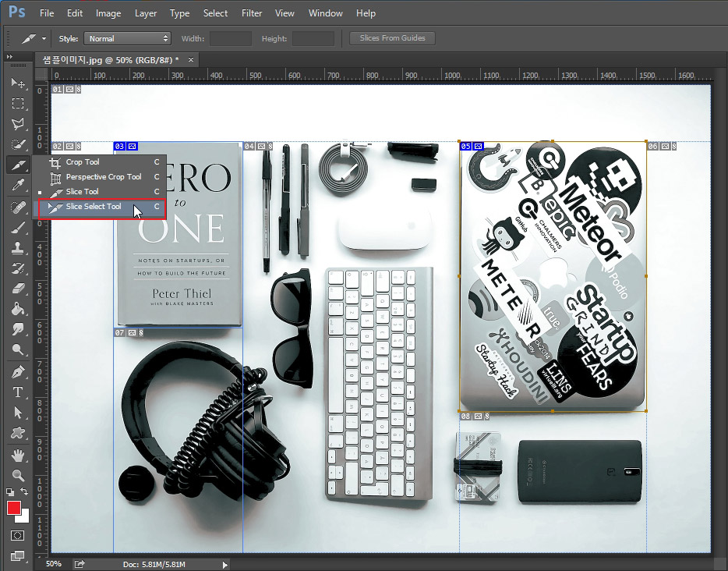The image size is (728, 571).
Task: Click the Slices From Guides button
Action: click(392, 38)
